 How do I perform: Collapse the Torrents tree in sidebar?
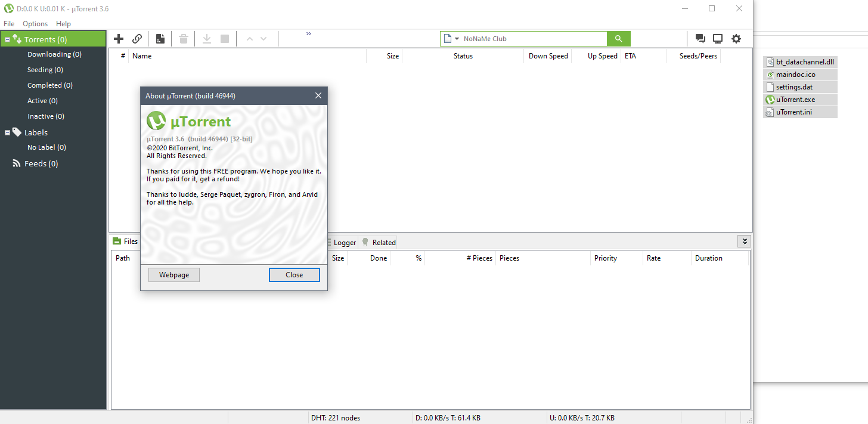point(7,40)
